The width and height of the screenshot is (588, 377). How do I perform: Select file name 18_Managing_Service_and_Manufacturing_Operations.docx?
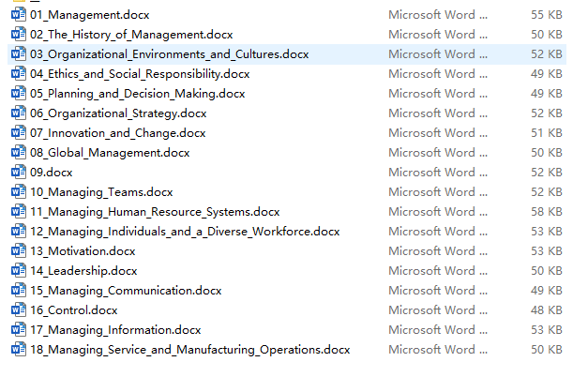(x=190, y=350)
